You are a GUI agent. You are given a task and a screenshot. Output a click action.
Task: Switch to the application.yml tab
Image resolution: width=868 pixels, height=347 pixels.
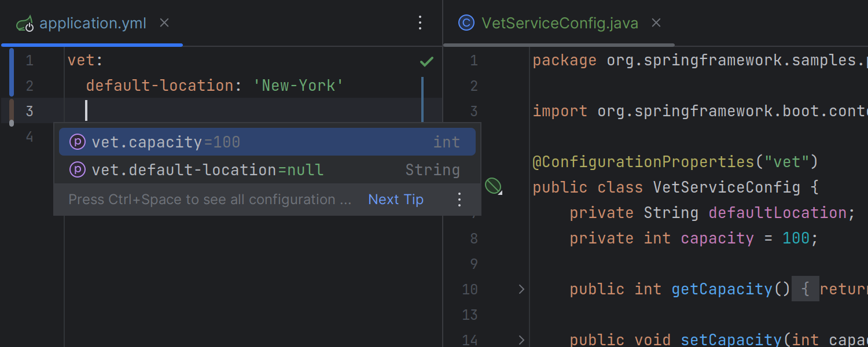93,24
